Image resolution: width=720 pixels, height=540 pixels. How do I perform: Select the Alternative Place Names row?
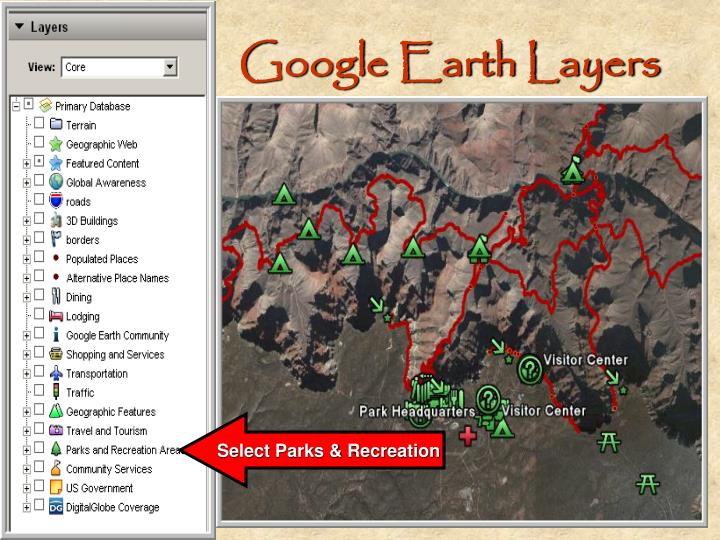(118, 278)
